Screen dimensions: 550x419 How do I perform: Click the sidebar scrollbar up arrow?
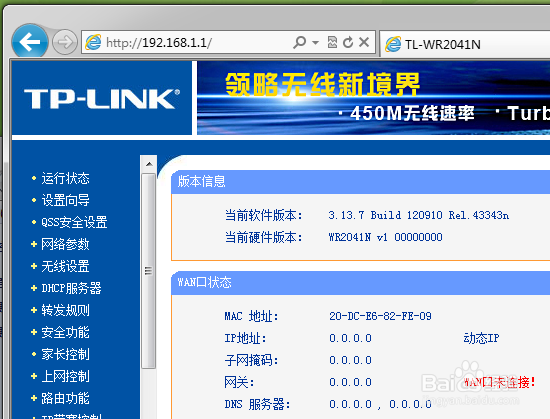[149, 164]
